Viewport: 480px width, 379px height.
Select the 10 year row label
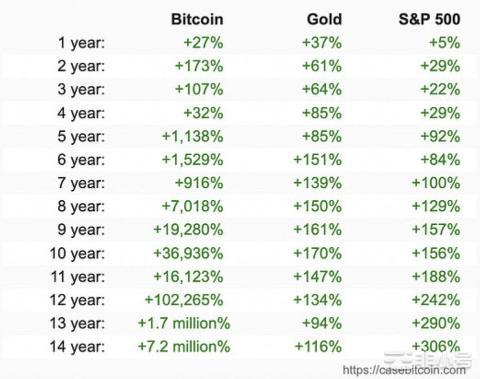pyautogui.click(x=77, y=253)
